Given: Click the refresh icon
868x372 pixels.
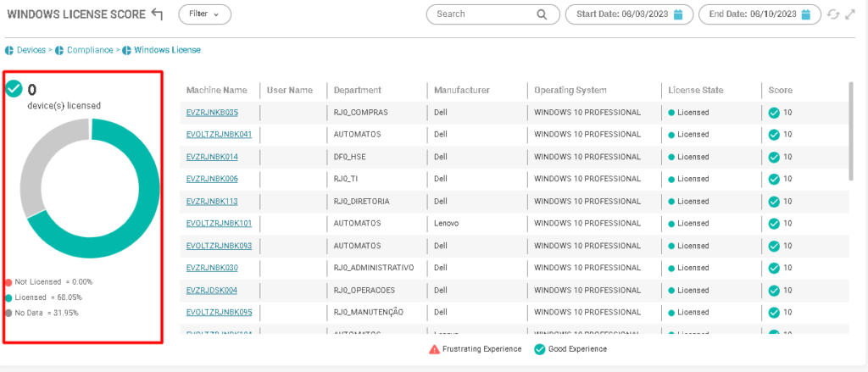Looking at the screenshot, I should (x=833, y=14).
